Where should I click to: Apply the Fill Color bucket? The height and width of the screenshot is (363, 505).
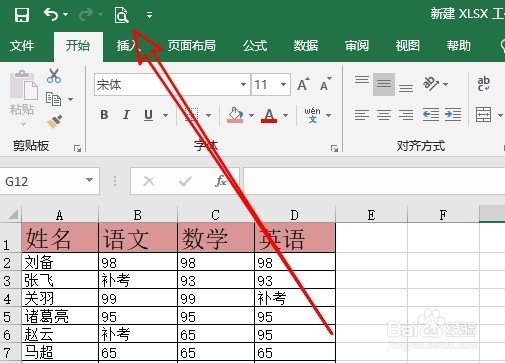[235, 115]
